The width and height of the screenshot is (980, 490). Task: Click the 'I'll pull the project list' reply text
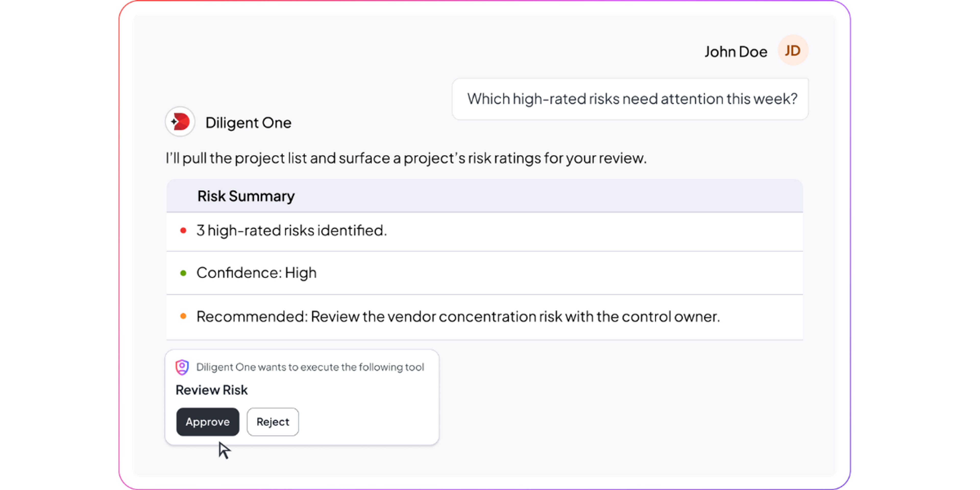coord(406,158)
